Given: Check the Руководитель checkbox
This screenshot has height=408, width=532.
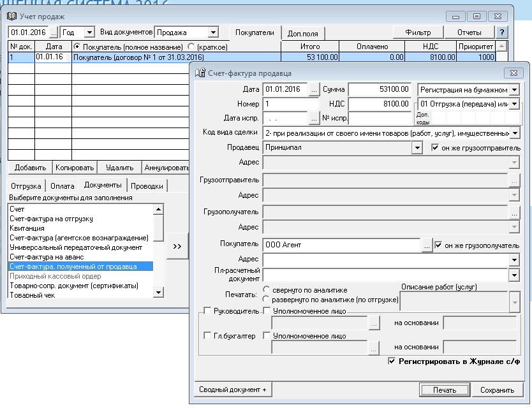Looking at the screenshot, I should click(x=207, y=310).
